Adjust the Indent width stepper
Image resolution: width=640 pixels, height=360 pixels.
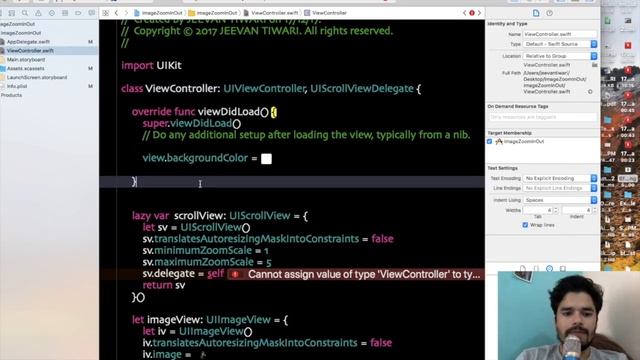[595, 210]
